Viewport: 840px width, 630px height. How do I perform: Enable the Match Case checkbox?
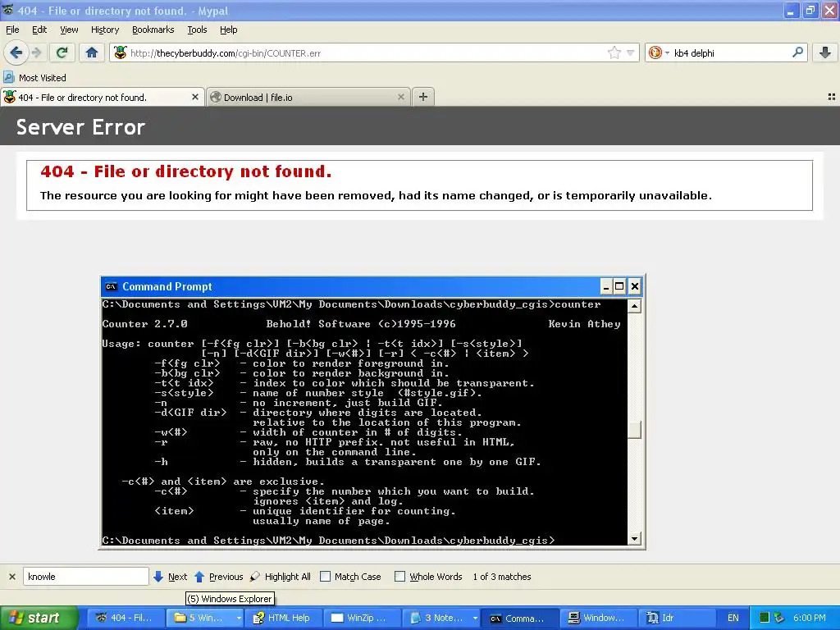[325, 577]
